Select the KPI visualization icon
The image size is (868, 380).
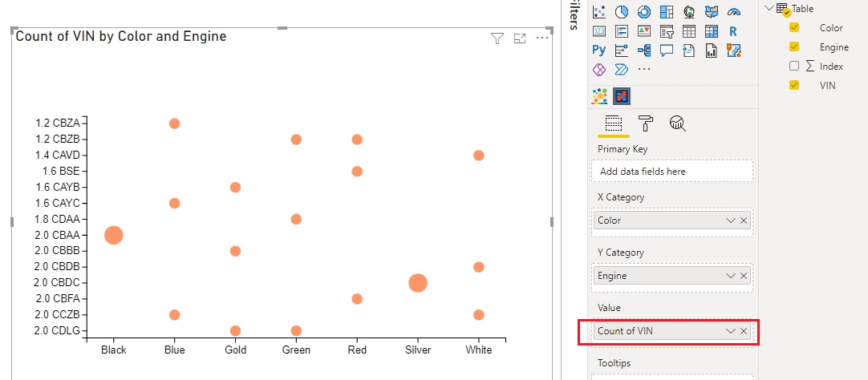(644, 31)
